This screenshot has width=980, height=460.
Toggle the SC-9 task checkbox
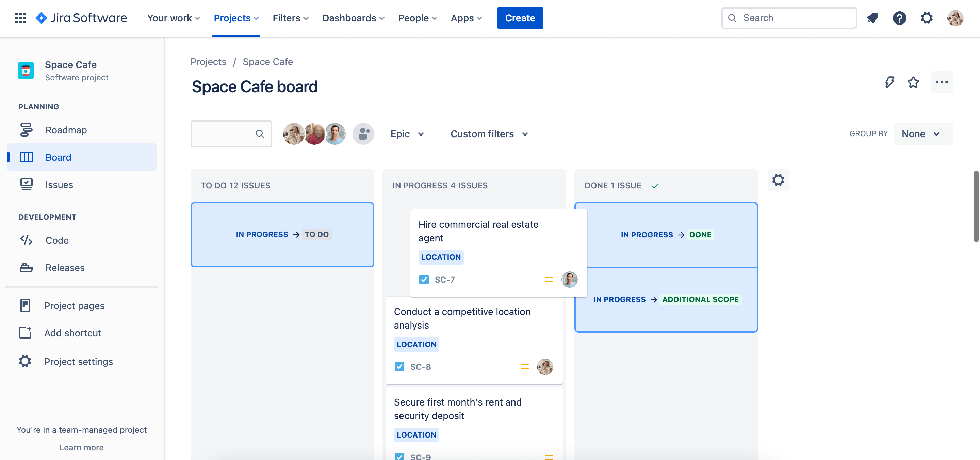click(x=399, y=456)
